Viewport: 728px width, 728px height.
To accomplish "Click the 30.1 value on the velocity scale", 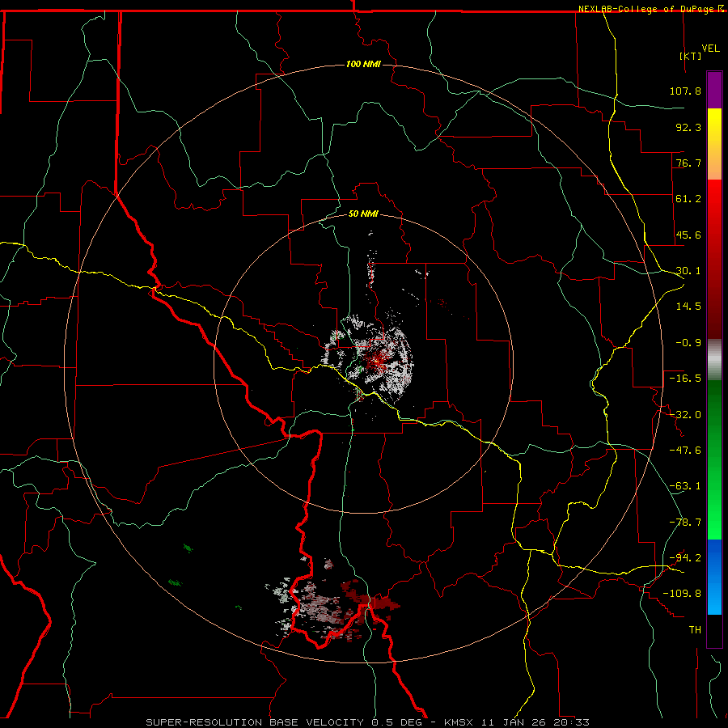I will pos(688,271).
